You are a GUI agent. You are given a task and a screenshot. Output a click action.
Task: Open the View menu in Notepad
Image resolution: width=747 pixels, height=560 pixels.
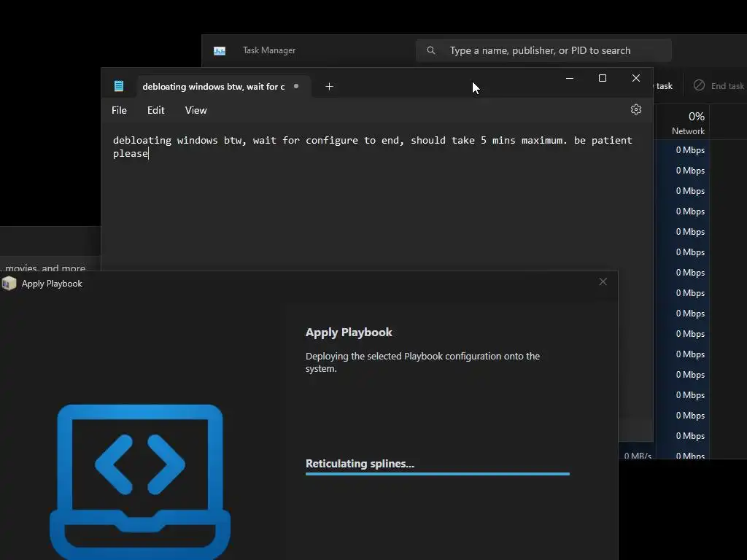[x=196, y=110]
